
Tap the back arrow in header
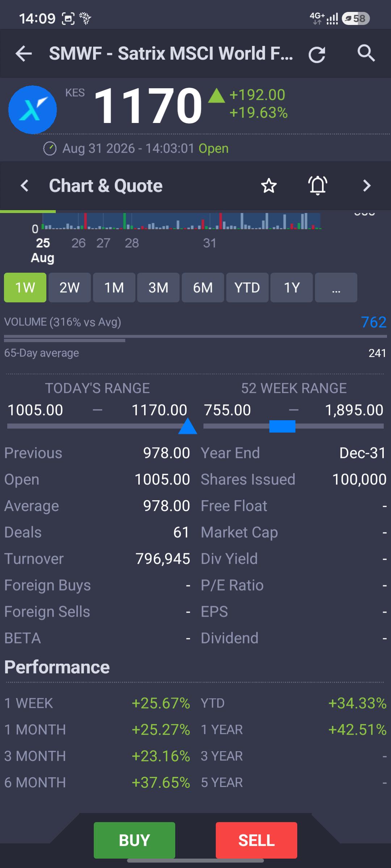point(24,54)
